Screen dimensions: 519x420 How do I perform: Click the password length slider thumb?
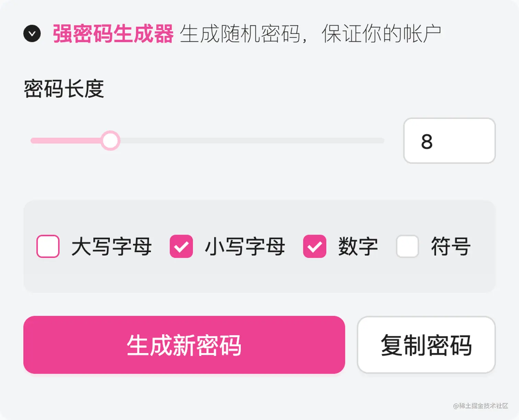coord(110,141)
